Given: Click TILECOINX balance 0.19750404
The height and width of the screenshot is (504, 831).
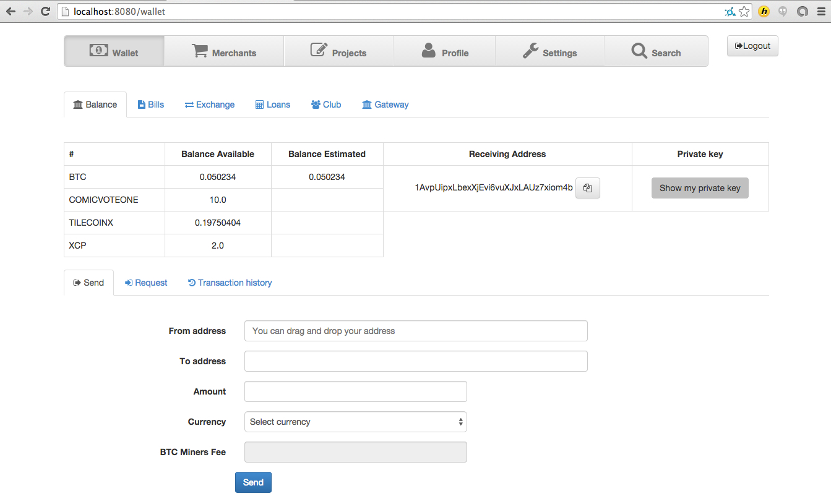Looking at the screenshot, I should coord(218,223).
